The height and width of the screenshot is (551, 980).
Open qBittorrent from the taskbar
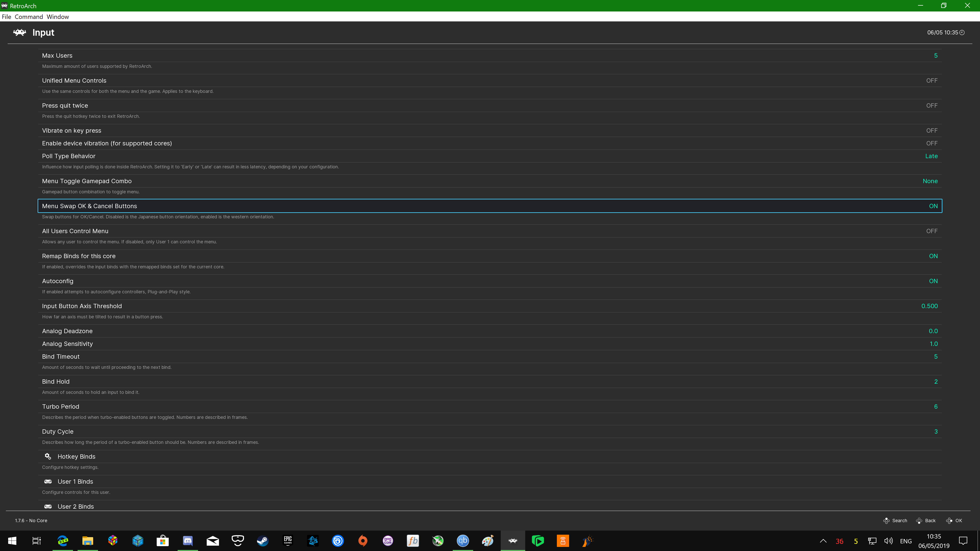463,541
